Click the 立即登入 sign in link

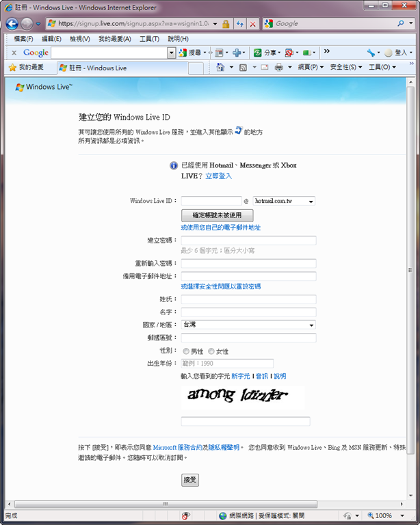tap(218, 176)
